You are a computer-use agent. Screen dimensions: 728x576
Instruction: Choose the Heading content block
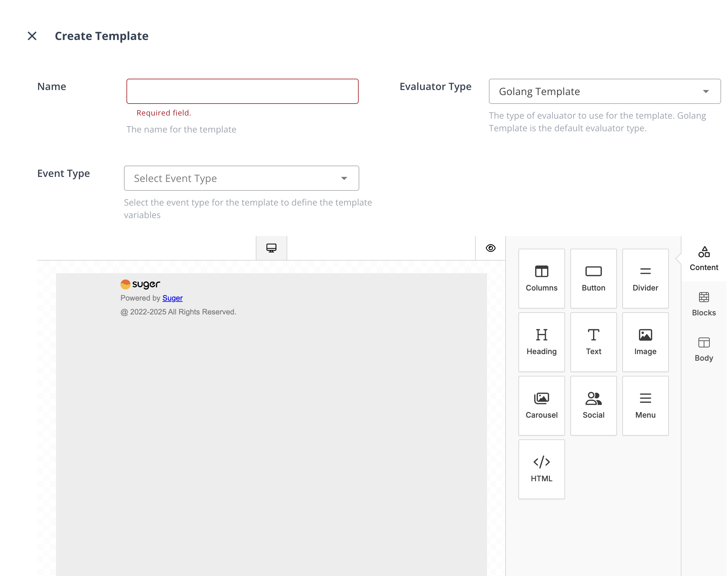[541, 342]
